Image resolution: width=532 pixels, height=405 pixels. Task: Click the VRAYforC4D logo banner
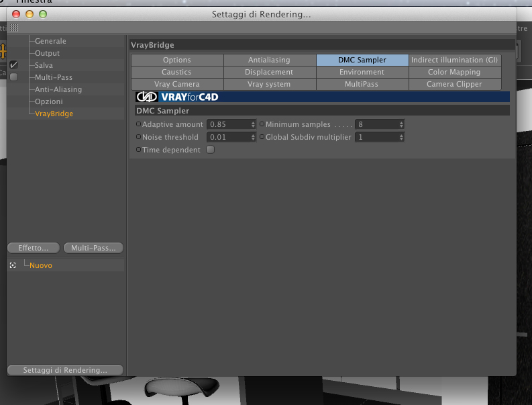(322, 97)
